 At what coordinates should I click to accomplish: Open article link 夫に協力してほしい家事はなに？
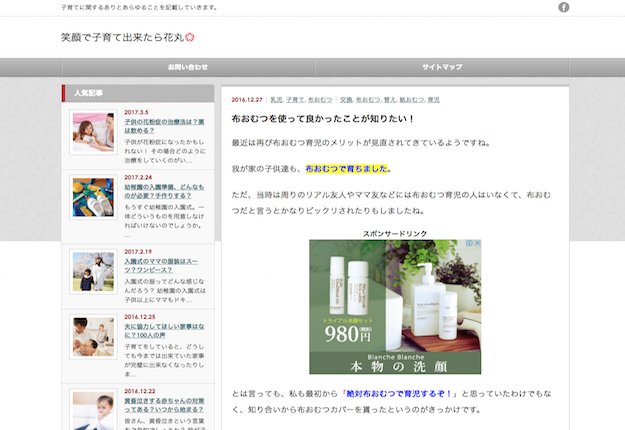164,331
